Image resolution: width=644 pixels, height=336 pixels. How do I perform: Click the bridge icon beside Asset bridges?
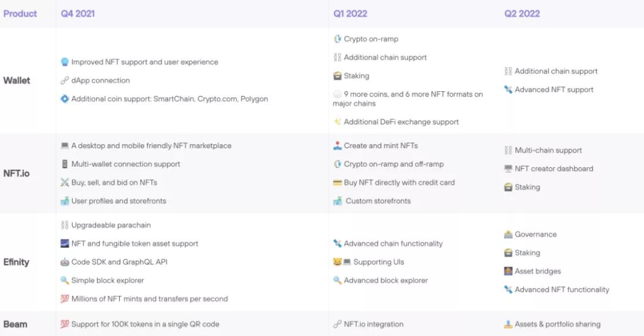pyautogui.click(x=508, y=271)
